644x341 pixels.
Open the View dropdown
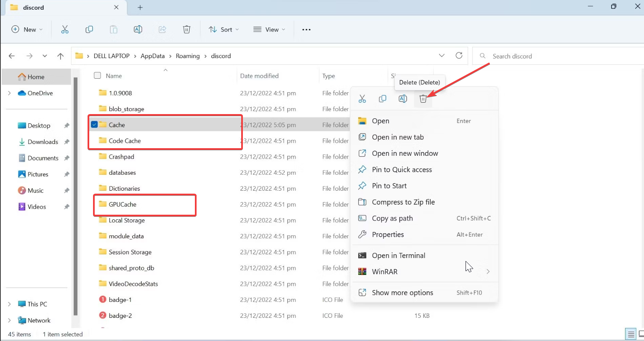click(269, 29)
